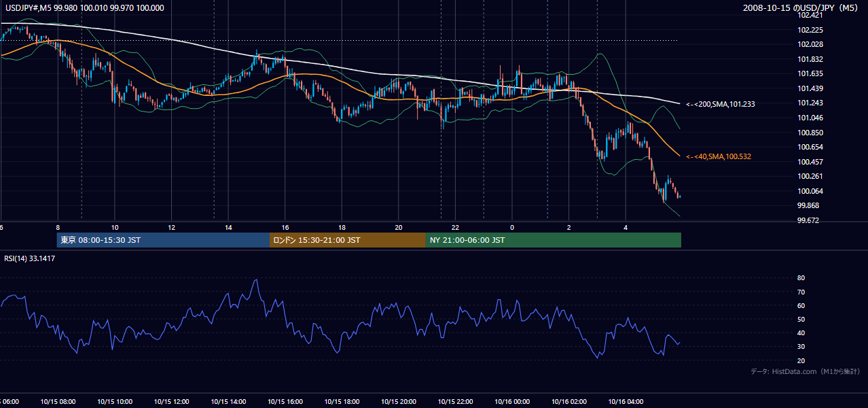Click price axis value 101.832
The height and width of the screenshot is (408, 868).
pyautogui.click(x=810, y=59)
